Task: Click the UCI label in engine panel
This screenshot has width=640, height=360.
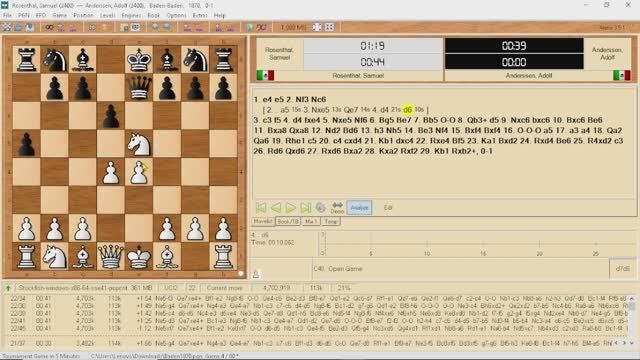Action: [171, 288]
